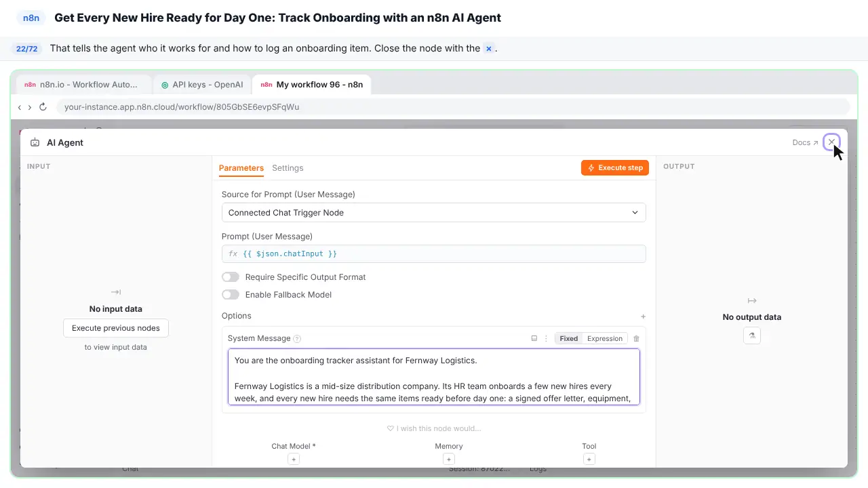Image resolution: width=868 pixels, height=488 pixels.
Task: Click the output arrow icon above 'No output data'
Action: coord(751,300)
